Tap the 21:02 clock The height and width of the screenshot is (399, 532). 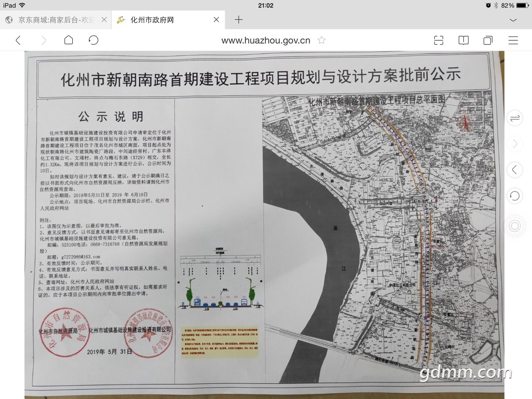pos(266,5)
